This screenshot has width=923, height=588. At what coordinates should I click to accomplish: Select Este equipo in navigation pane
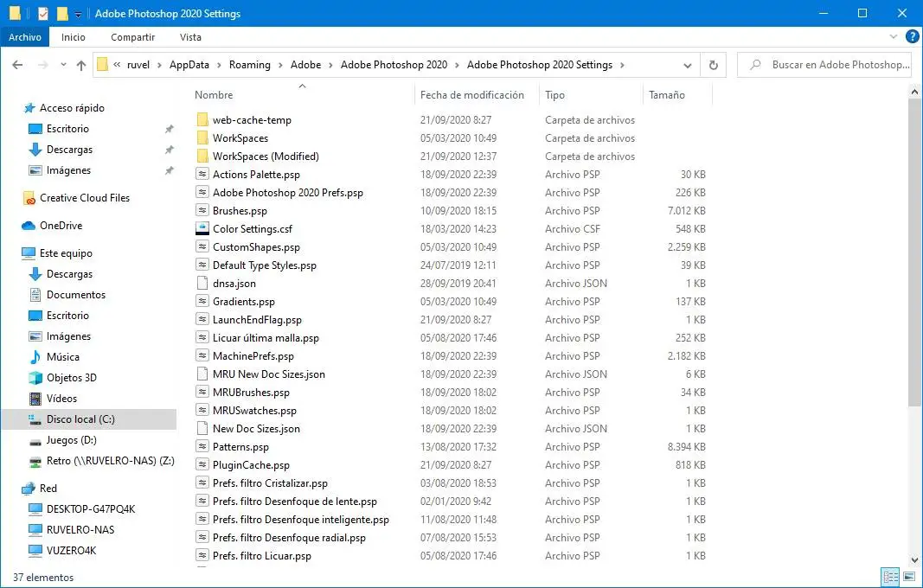[x=66, y=253]
